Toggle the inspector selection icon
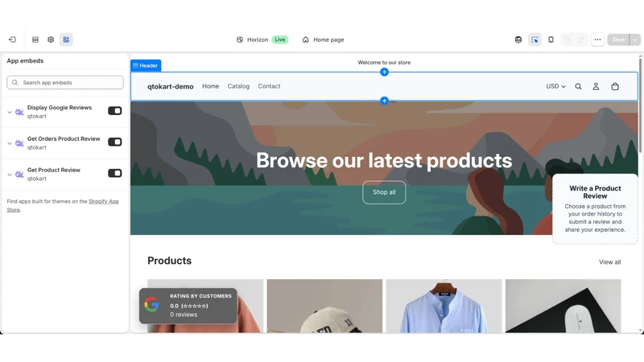The image size is (644, 362). [x=535, y=39]
